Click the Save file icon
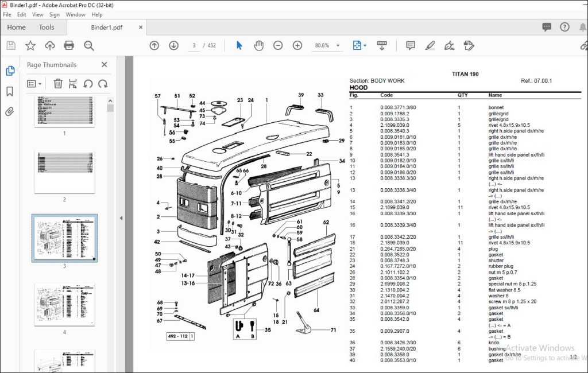The height and width of the screenshot is (373, 588). [11, 45]
